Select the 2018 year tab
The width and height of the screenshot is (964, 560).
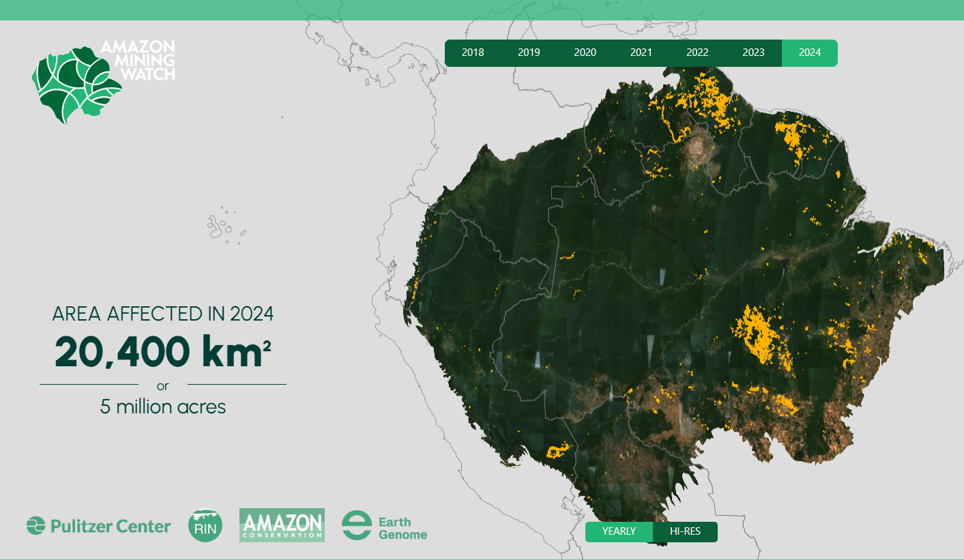[x=473, y=53]
